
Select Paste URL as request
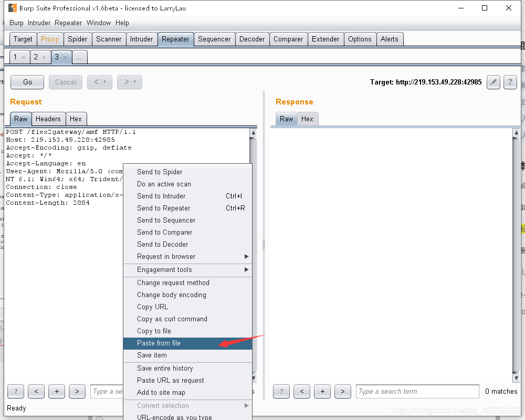tap(187, 381)
